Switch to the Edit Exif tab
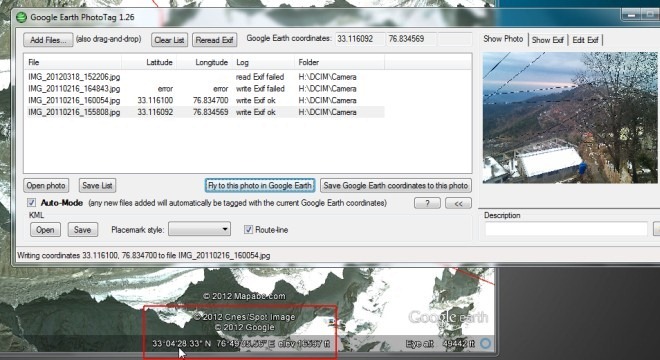 coord(585,40)
